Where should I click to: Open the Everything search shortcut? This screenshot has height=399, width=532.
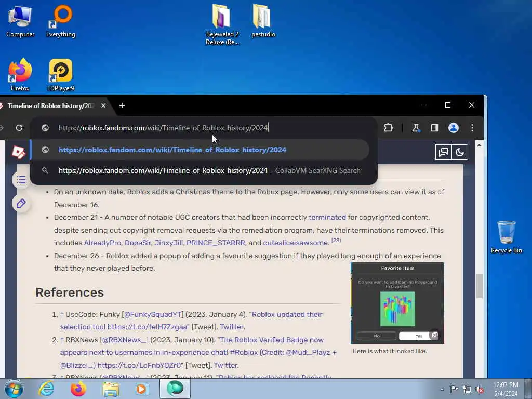tap(61, 21)
